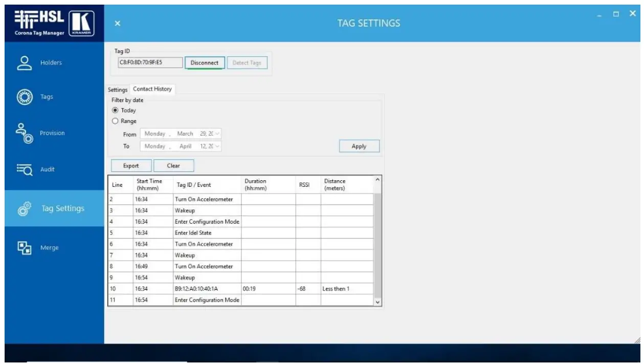Click the 16:49 start time cell
The height and width of the screenshot is (364, 644).
tap(153, 266)
